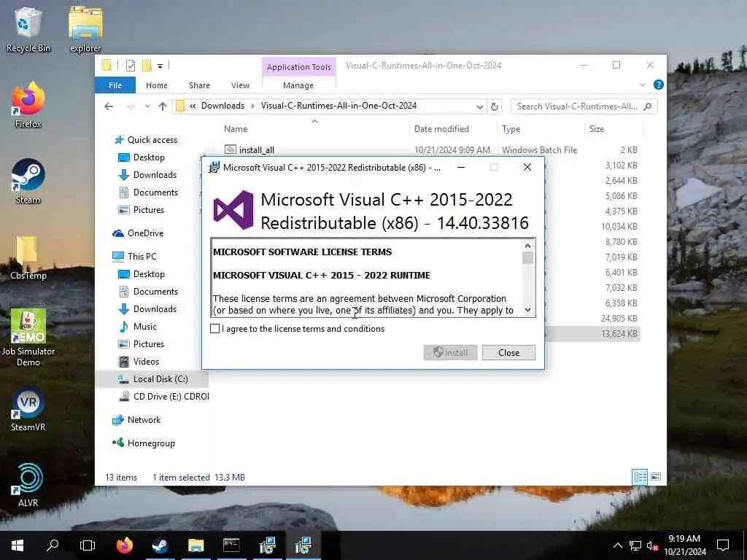
Task: Switch Explorer to details view layout icon
Action: click(640, 477)
